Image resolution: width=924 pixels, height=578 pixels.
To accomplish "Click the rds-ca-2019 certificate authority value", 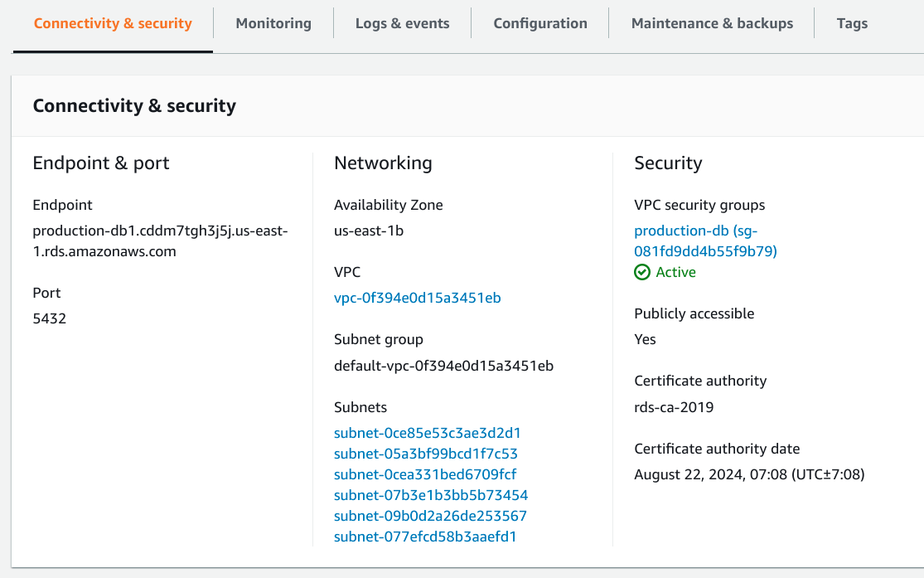I will (x=674, y=407).
